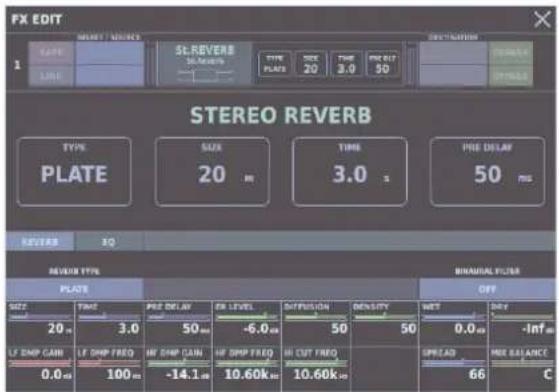The image size is (559, 392).
Task: Click the small TIME 3.0 box
Action: pos(346,64)
